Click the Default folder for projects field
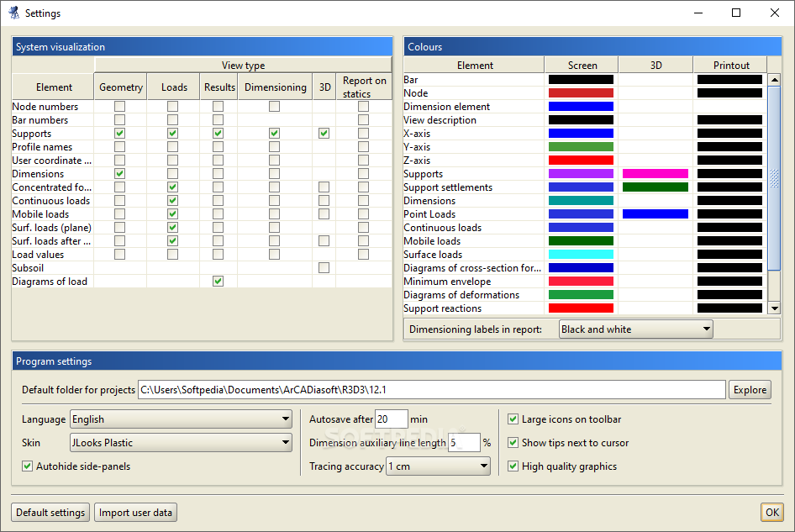Image resolution: width=795 pixels, height=532 pixels. [431, 389]
